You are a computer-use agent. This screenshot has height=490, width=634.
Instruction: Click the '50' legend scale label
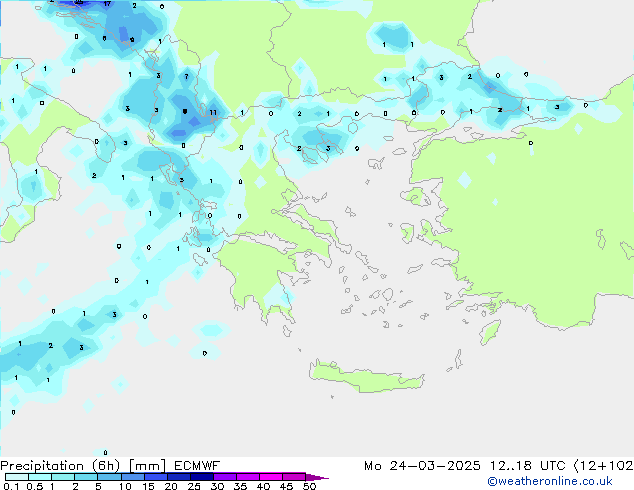(x=309, y=486)
